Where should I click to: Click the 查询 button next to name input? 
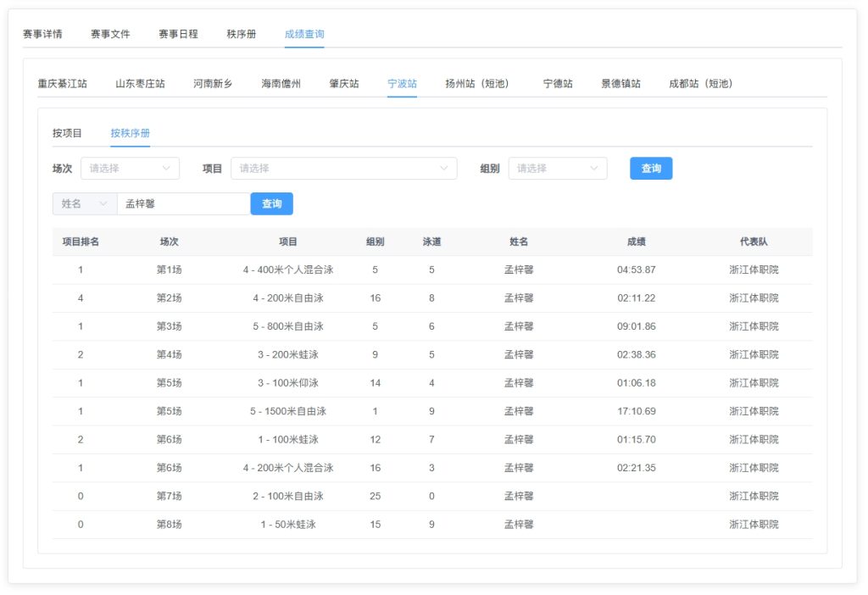tap(271, 204)
